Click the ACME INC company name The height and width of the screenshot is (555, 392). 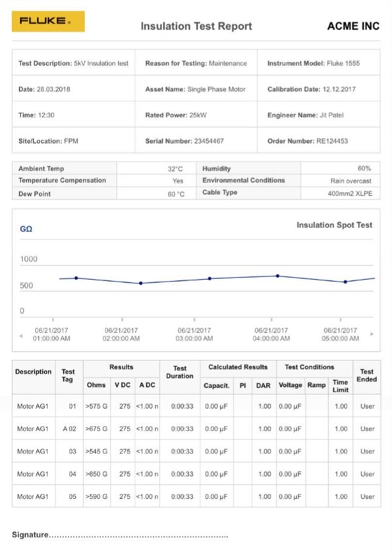click(x=353, y=26)
